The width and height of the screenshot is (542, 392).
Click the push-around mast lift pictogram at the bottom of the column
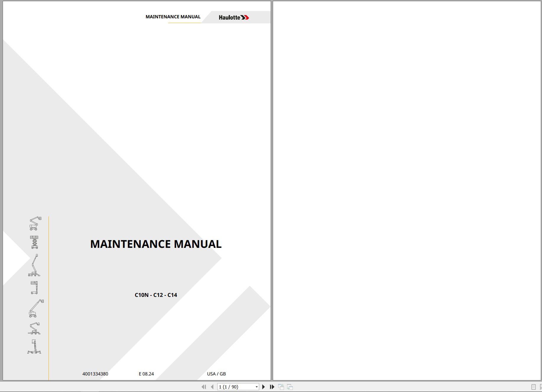click(34, 347)
